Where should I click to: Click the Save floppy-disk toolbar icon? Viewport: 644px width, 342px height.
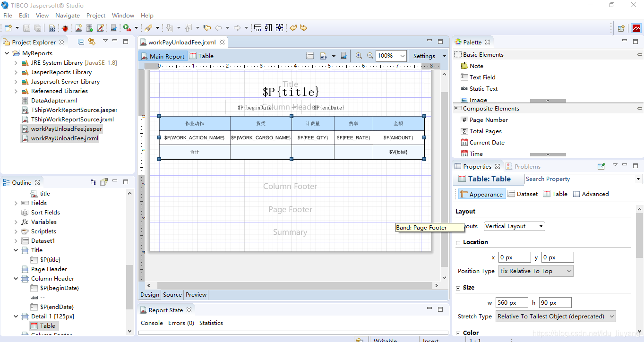click(x=27, y=28)
